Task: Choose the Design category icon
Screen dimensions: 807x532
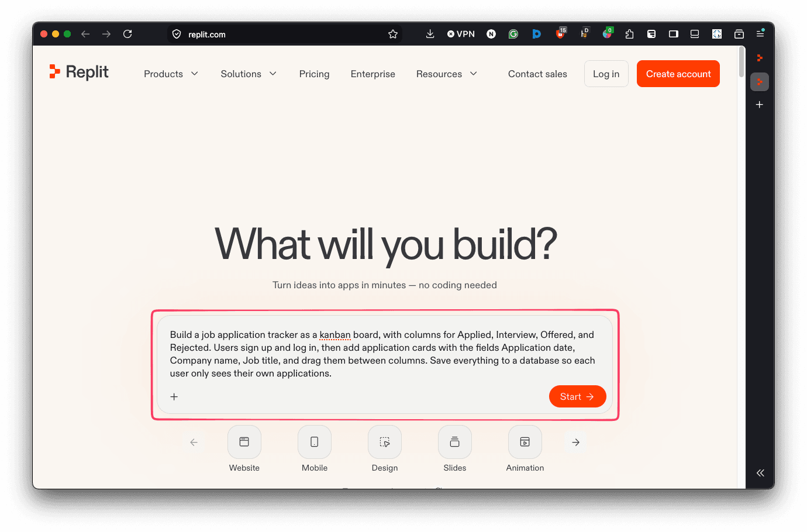Action: [x=385, y=442]
